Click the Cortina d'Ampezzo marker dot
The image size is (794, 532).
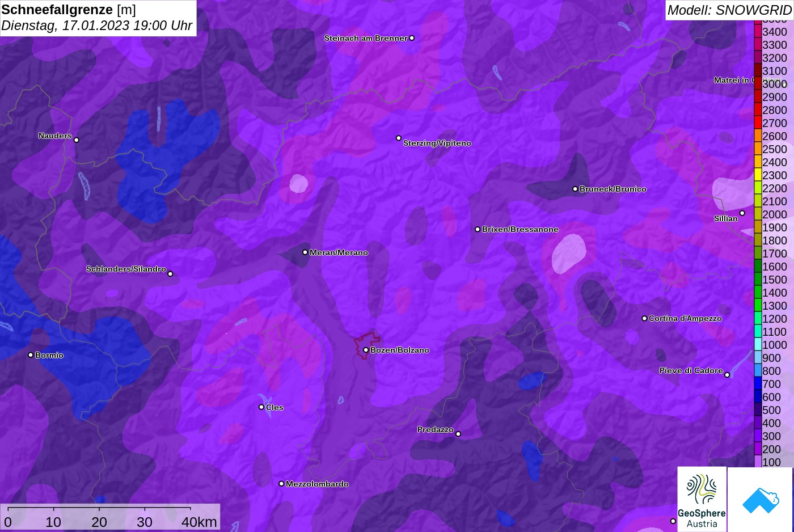click(644, 318)
